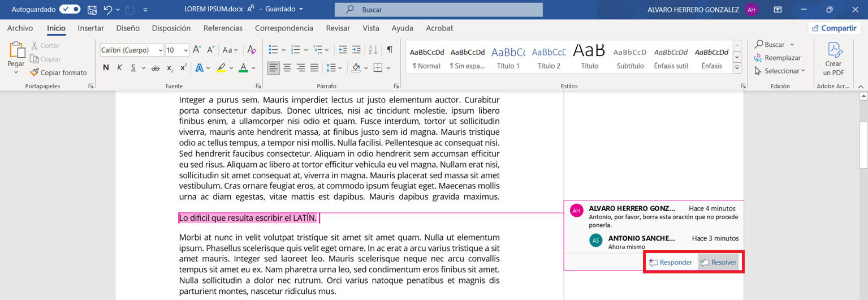
Task: Apply the Sin espaciado style
Action: [x=467, y=57]
